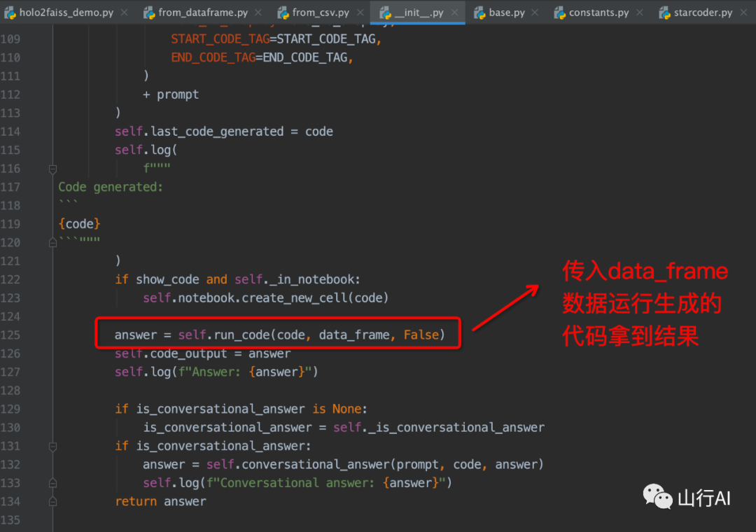Click the Python file icon on starcoder.py

coord(664,13)
